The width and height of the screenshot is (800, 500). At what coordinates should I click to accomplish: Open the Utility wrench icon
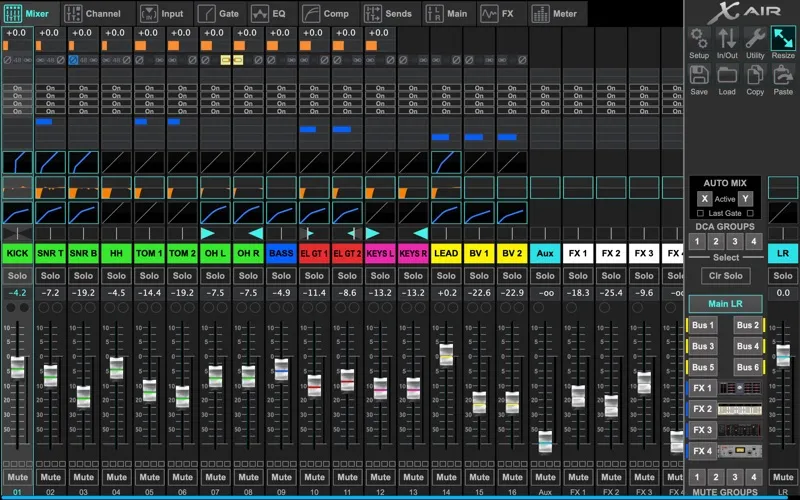(755, 38)
